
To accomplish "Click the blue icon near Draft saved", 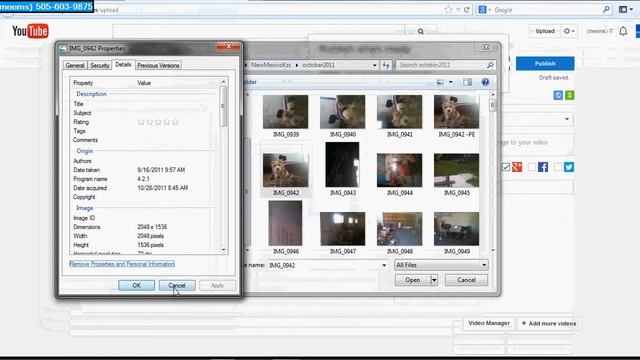I will [x=558, y=95].
